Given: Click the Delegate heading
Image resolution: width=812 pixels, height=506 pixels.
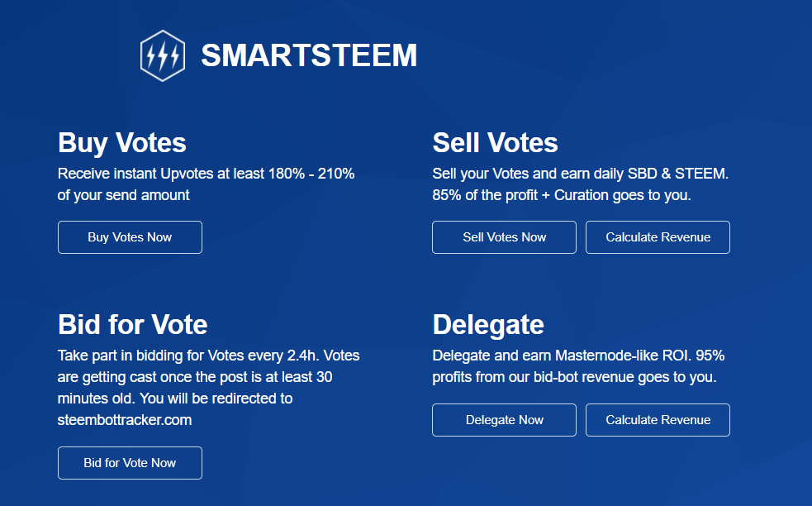Looking at the screenshot, I should [488, 324].
